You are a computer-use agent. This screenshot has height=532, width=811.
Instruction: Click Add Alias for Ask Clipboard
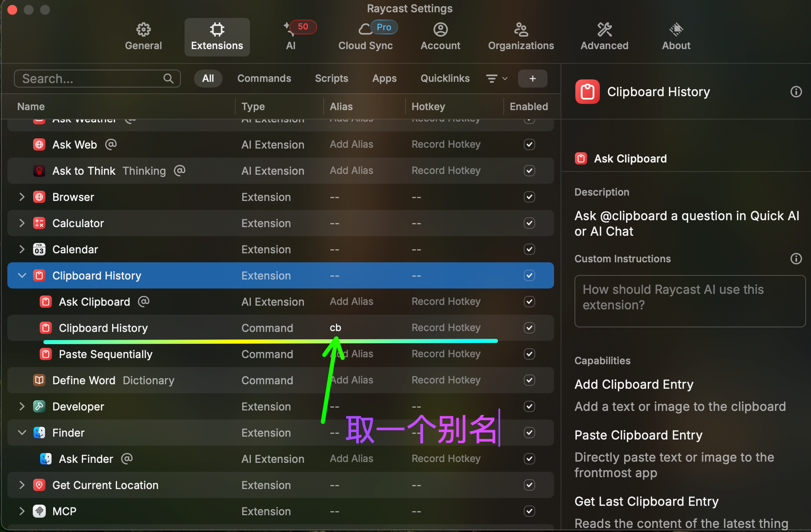coord(351,302)
